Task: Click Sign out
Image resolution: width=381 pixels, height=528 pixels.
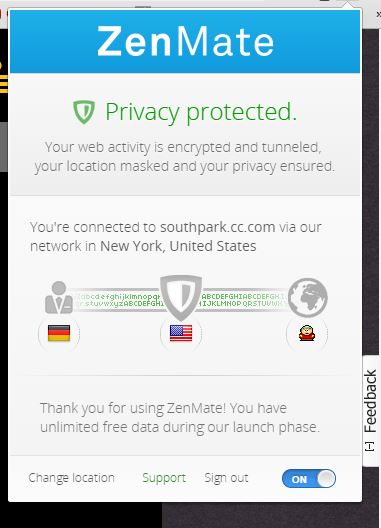Action: [226, 478]
